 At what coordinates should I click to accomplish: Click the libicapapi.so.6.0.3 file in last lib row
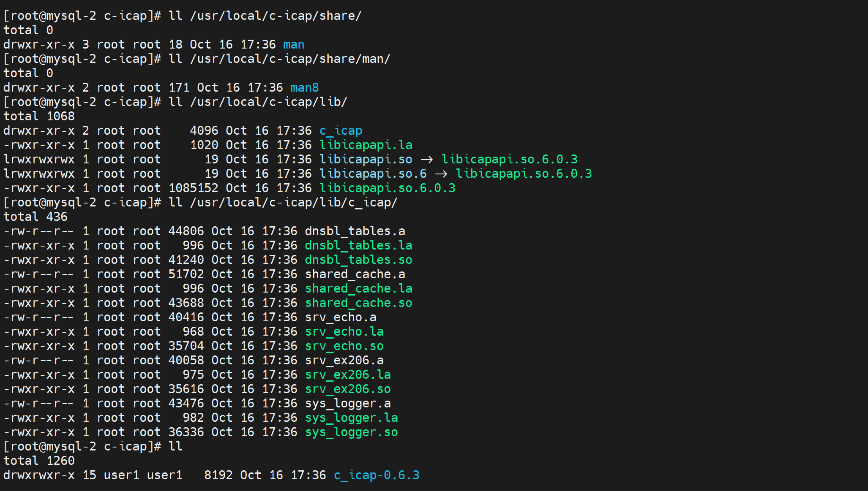click(x=387, y=188)
